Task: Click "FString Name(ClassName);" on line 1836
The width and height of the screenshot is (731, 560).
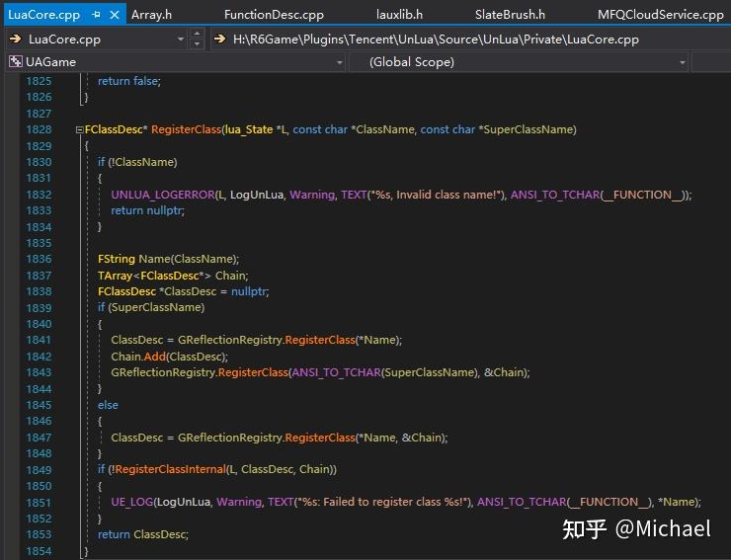Action: click(168, 259)
